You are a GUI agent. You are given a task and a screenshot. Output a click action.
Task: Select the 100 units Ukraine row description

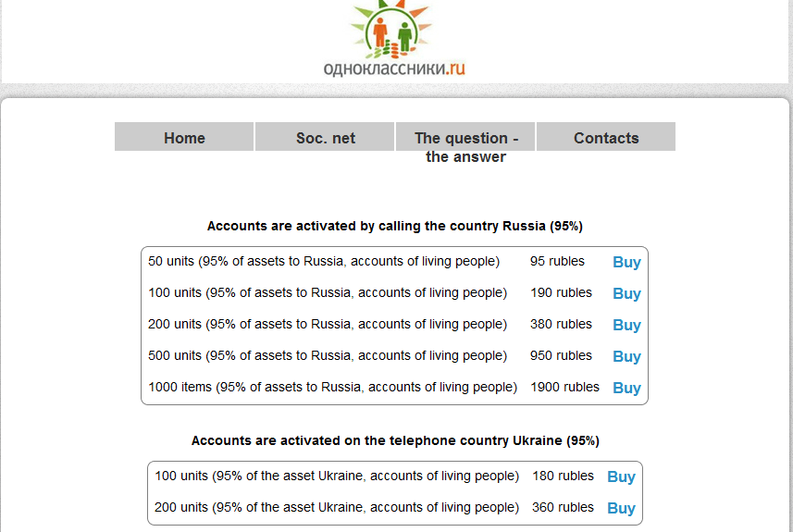click(x=337, y=476)
